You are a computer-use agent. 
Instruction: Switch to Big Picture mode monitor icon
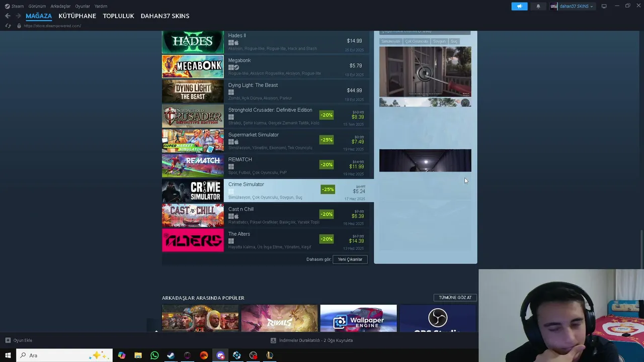pos(604,6)
